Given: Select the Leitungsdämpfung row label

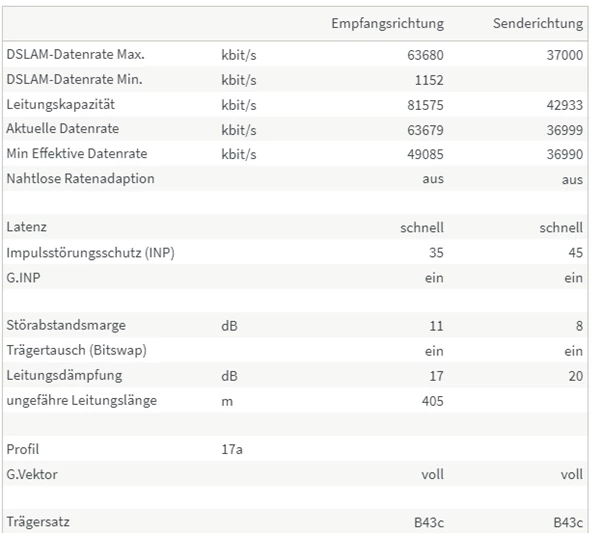Looking at the screenshot, I should pyautogui.click(x=64, y=375).
